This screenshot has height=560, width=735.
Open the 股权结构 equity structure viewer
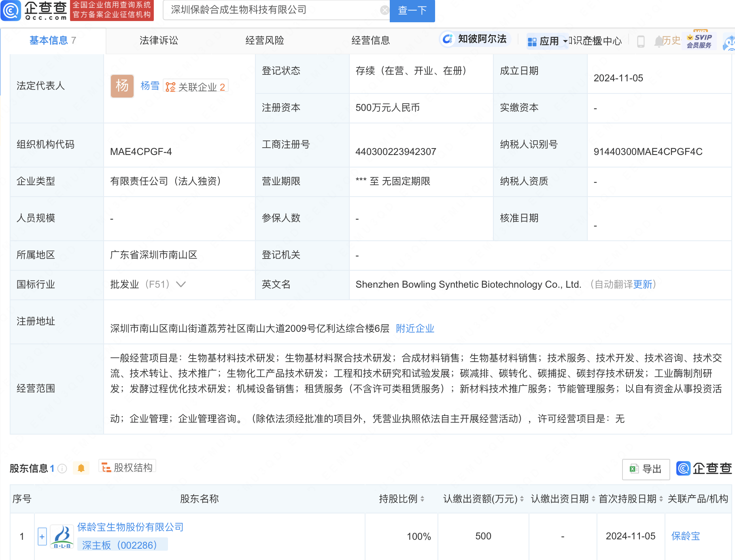pos(127,467)
